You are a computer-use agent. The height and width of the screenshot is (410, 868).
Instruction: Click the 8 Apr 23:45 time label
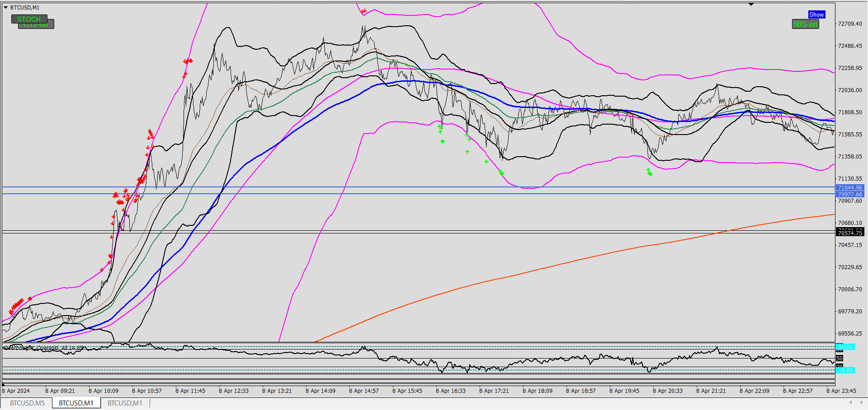click(x=841, y=391)
